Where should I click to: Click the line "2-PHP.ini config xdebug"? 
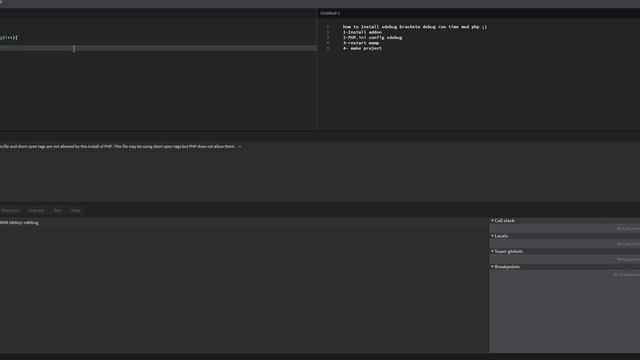(x=372, y=38)
